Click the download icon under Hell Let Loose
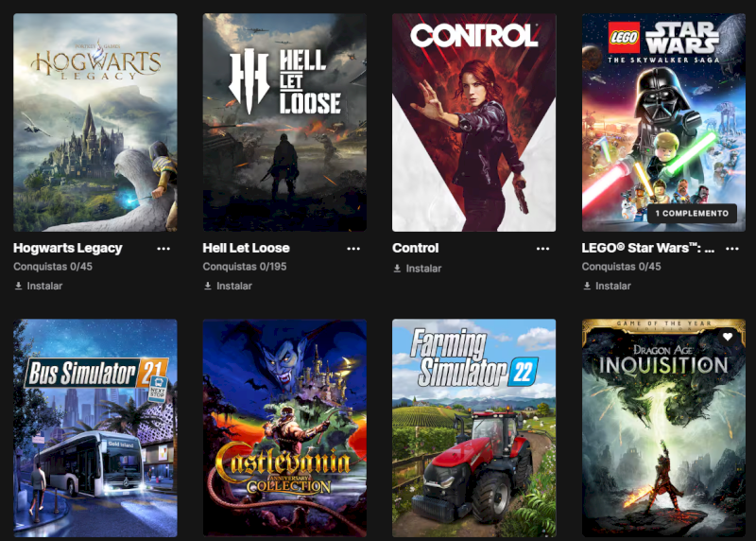The image size is (756, 541). 208,286
